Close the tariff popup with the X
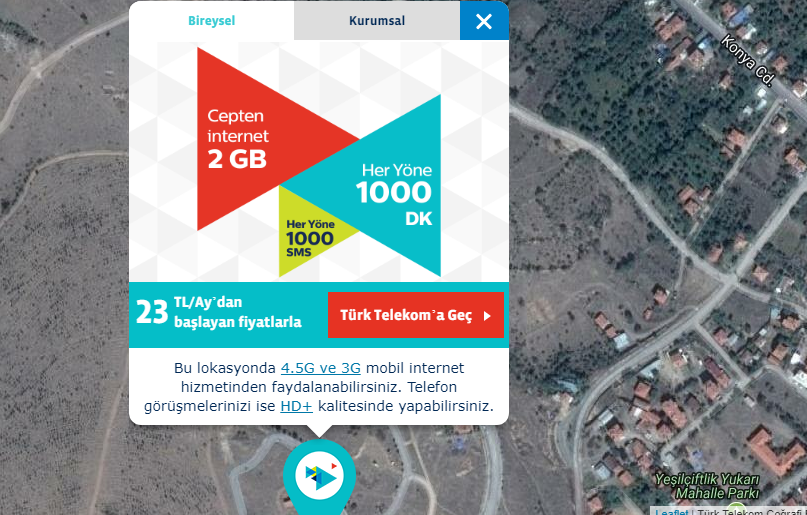This screenshot has height=515, width=807. point(484,21)
